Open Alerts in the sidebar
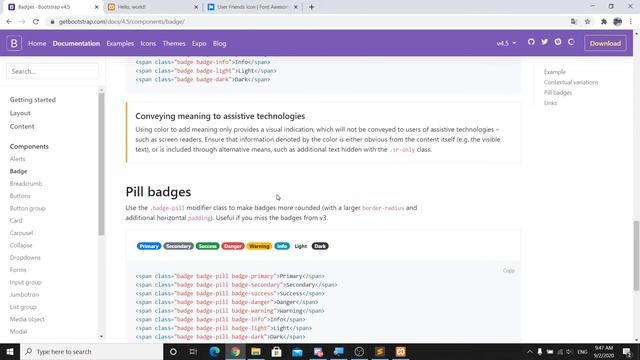The image size is (640, 360). (x=18, y=159)
